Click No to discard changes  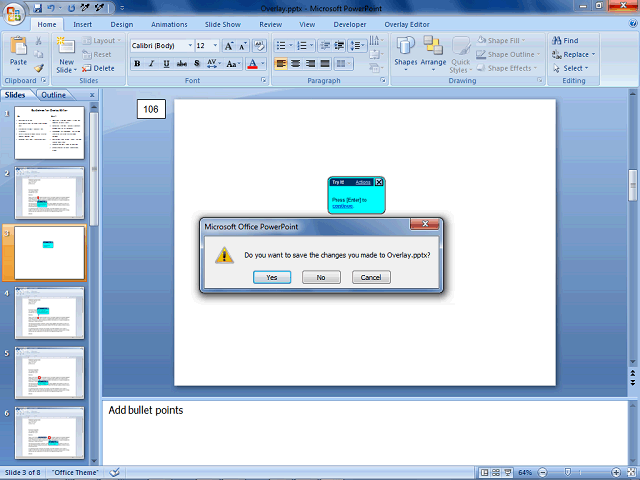point(321,277)
